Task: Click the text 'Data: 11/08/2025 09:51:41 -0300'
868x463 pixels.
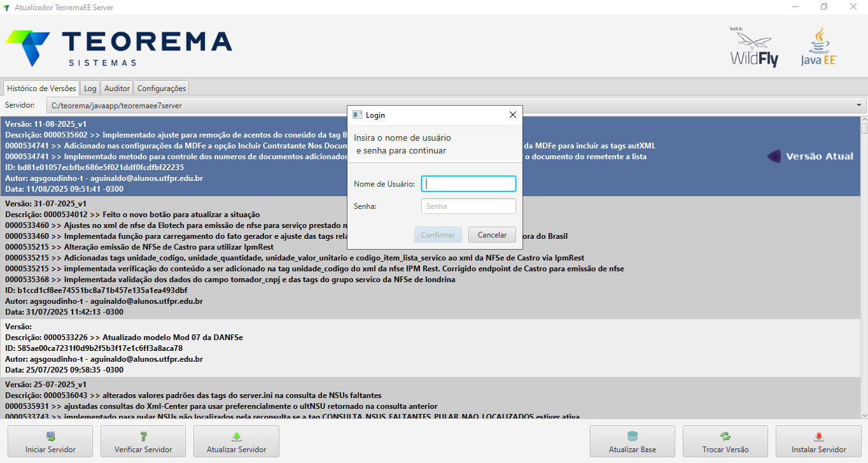Action: [x=64, y=189]
